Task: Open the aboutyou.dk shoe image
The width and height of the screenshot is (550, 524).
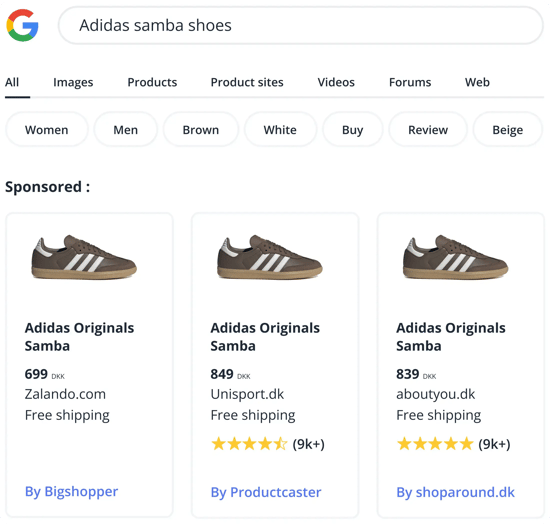Action: pyautogui.click(x=455, y=257)
